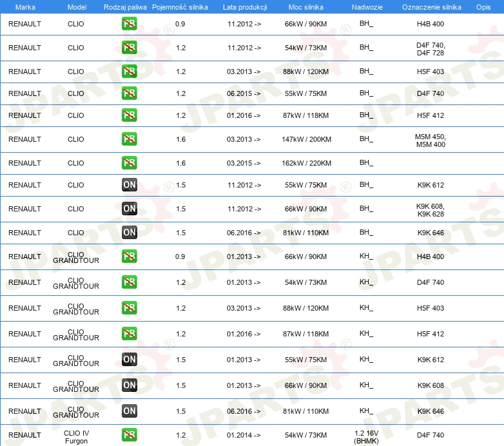Click KH_ body in Grandtour K9K 608 row
504x446 pixels.
point(367,385)
